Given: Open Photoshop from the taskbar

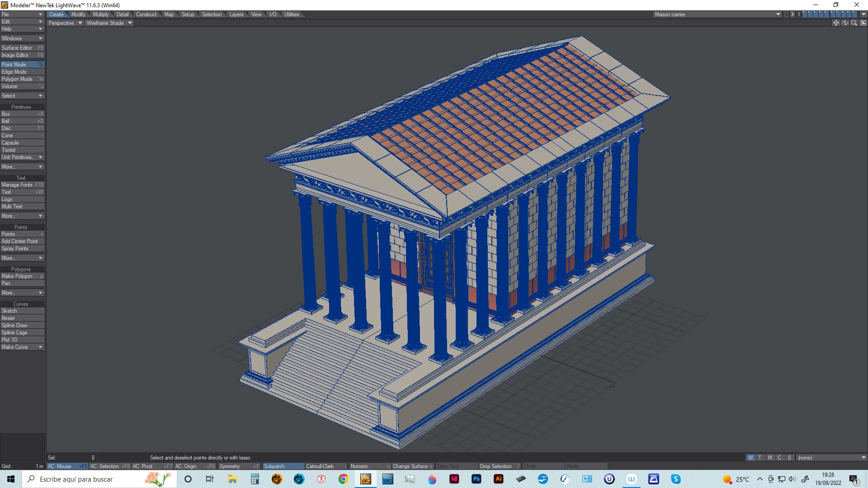Looking at the screenshot, I should 476,479.
